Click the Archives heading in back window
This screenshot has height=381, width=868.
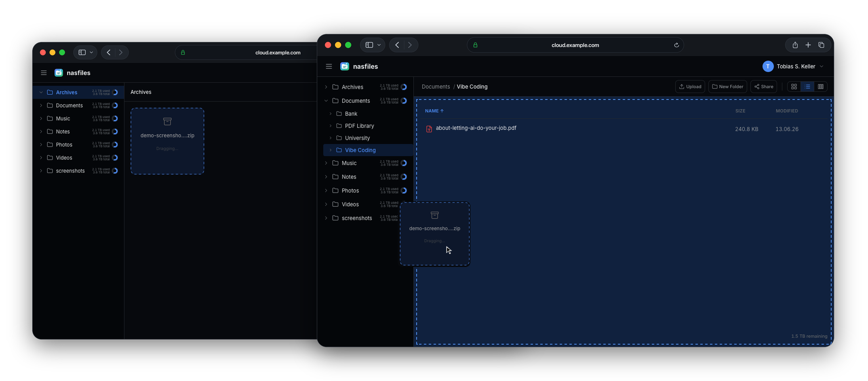141,92
